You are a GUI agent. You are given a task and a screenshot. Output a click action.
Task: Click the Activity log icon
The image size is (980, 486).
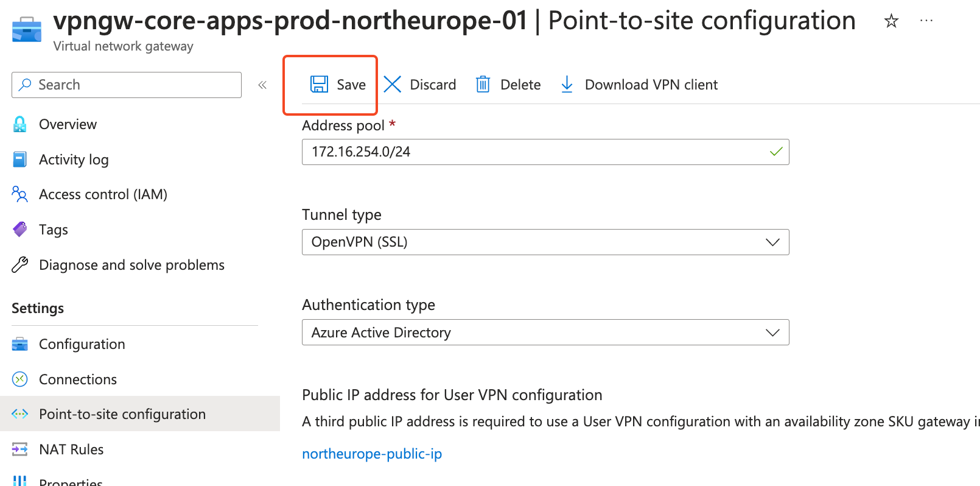19,160
